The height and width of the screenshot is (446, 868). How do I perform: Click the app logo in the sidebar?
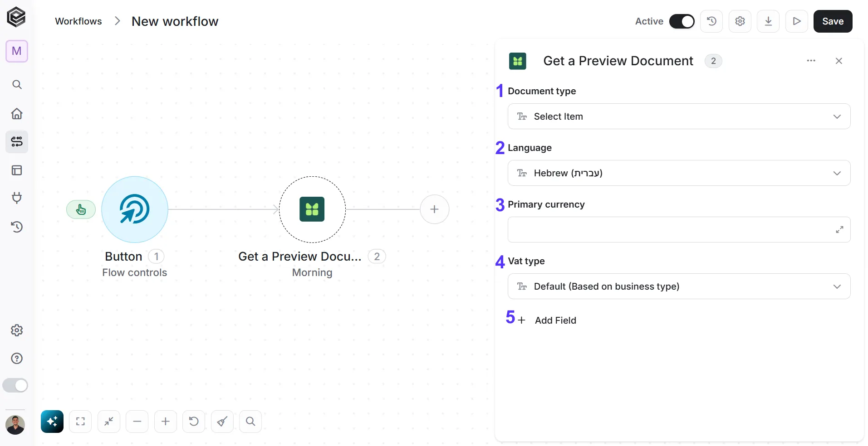tap(16, 17)
